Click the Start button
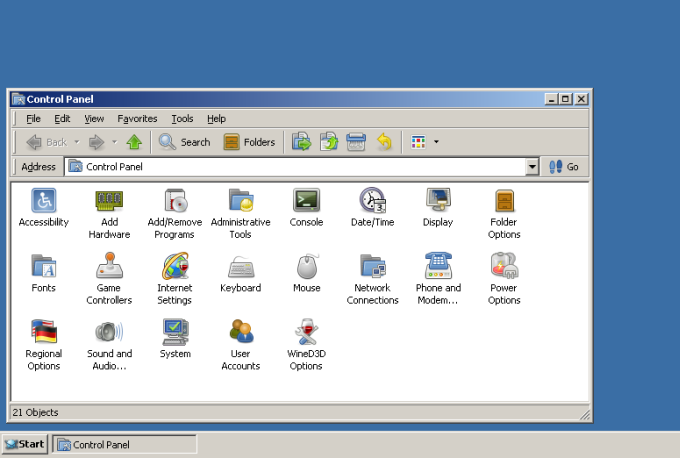Image resolution: width=680 pixels, height=458 pixels. 25,444
